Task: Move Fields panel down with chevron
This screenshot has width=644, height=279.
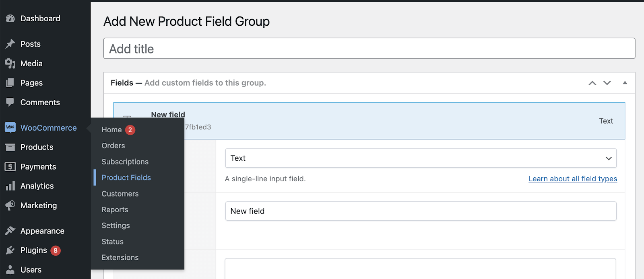Action: 607,83
